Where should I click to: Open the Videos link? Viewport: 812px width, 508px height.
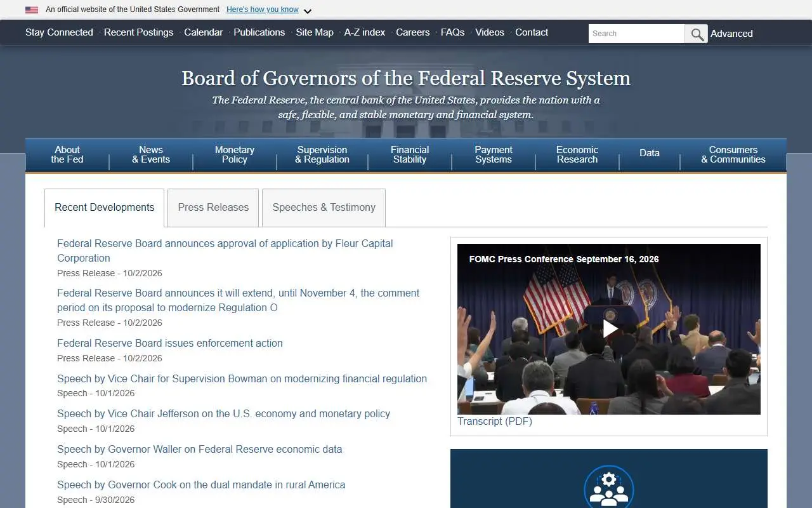490,32
